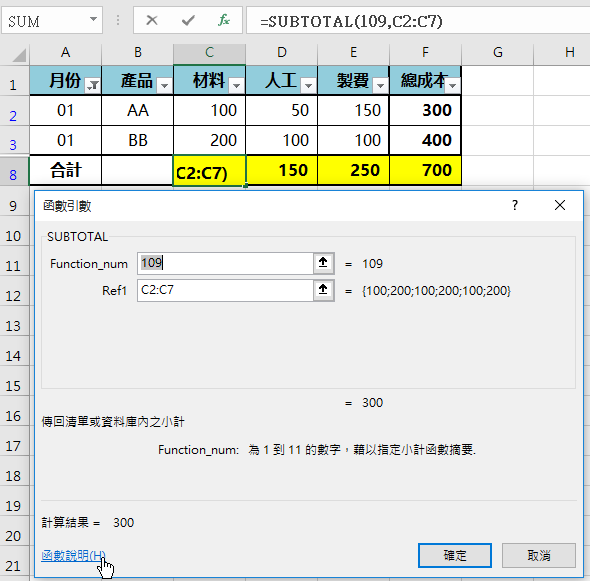Open the 函數說明(H) help link
The height and width of the screenshot is (581, 590).
click(x=73, y=555)
